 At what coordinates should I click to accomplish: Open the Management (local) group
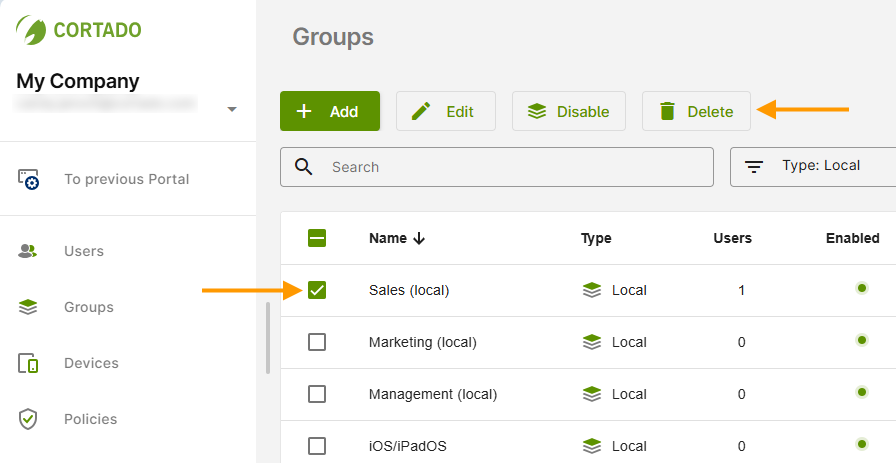pos(433,394)
